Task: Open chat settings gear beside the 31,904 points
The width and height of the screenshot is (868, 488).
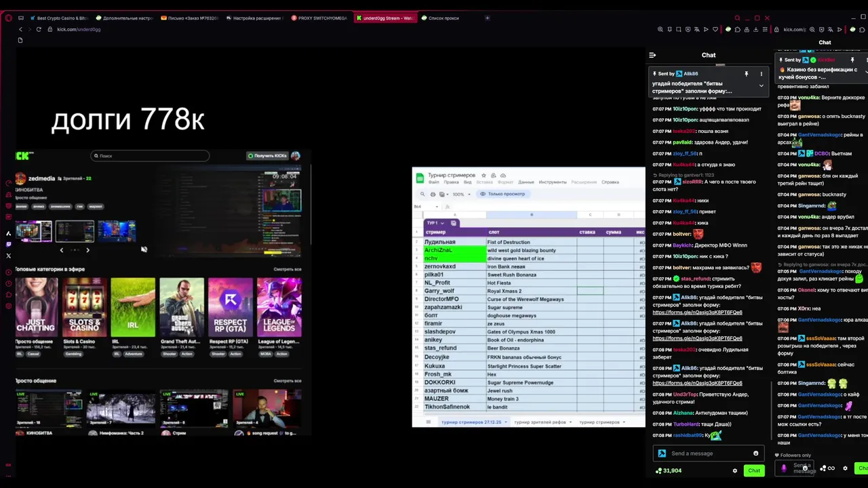Action: click(x=734, y=470)
